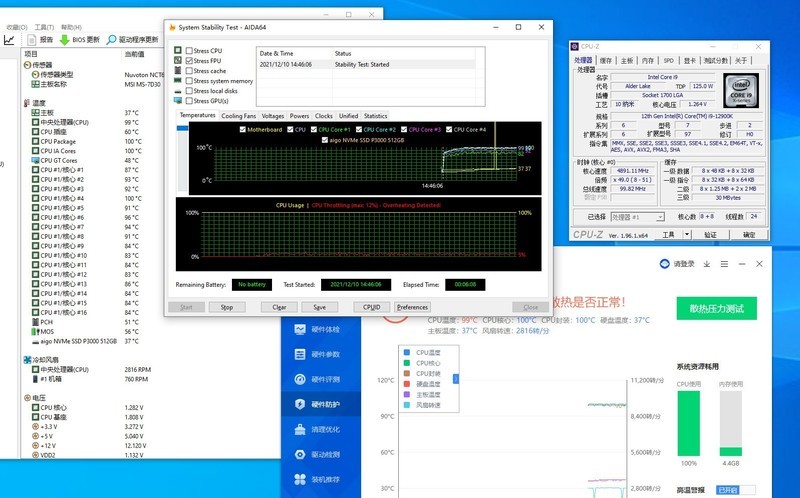Image resolution: width=800 pixels, height=498 pixels.
Task: Switch to Statistics tab
Action: (376, 116)
